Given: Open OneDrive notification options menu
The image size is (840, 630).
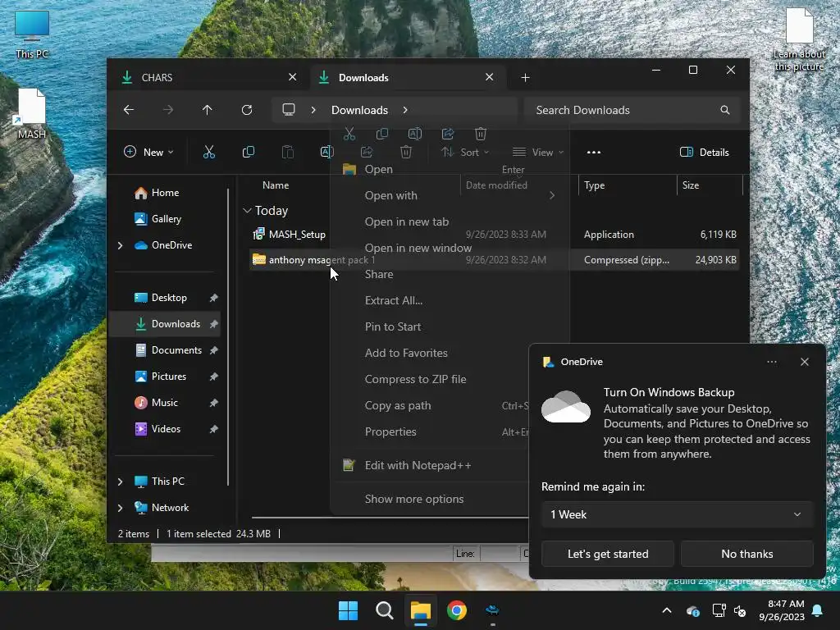Looking at the screenshot, I should point(771,362).
